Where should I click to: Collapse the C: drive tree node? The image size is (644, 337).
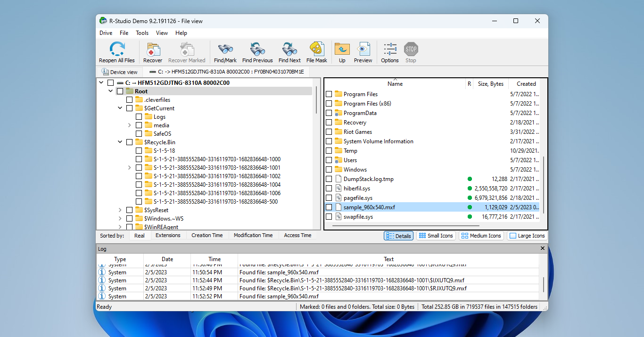tap(101, 83)
